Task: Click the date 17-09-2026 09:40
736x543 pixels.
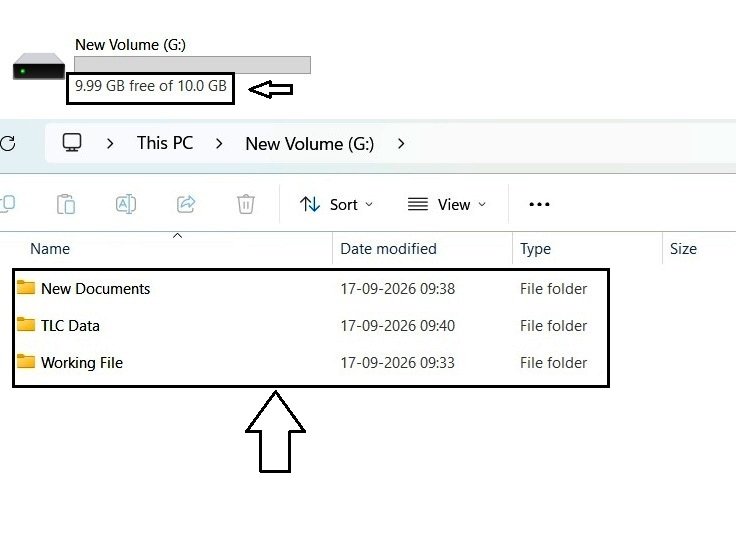Action: pyautogui.click(x=398, y=326)
